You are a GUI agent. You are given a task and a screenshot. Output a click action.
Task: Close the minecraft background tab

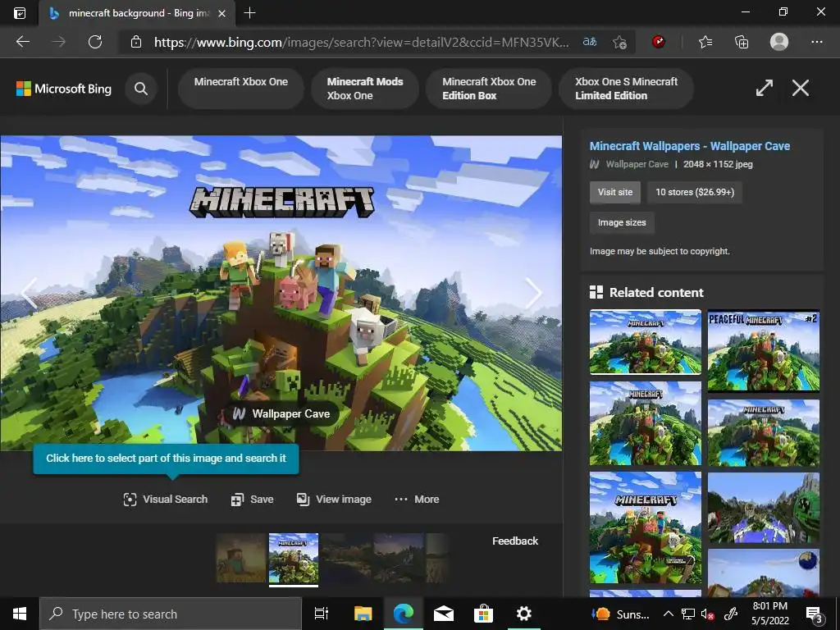coord(221,13)
